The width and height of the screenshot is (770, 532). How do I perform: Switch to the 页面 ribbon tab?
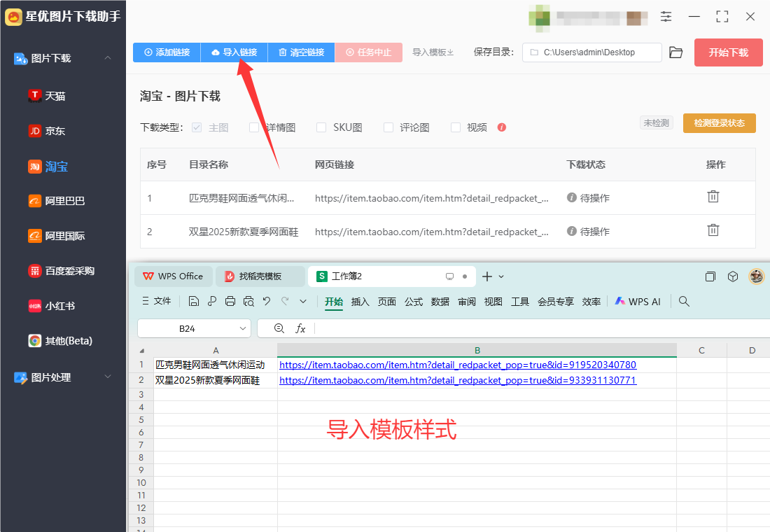[x=386, y=302]
